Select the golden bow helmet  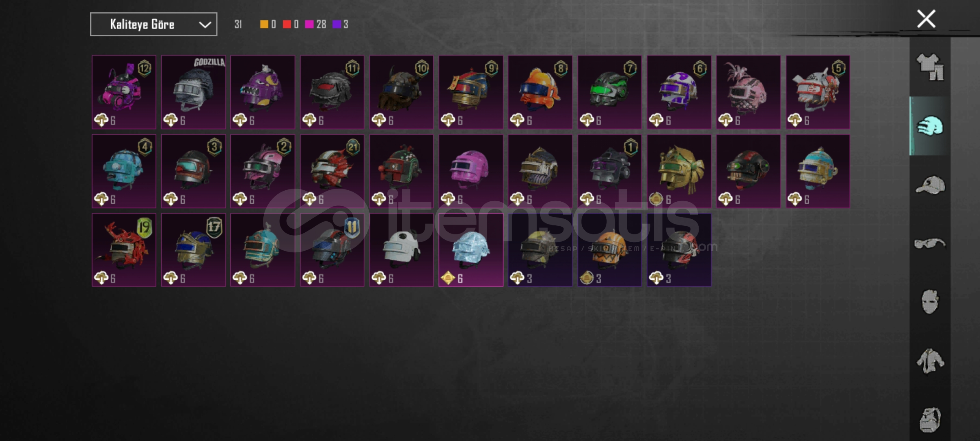coord(679,171)
